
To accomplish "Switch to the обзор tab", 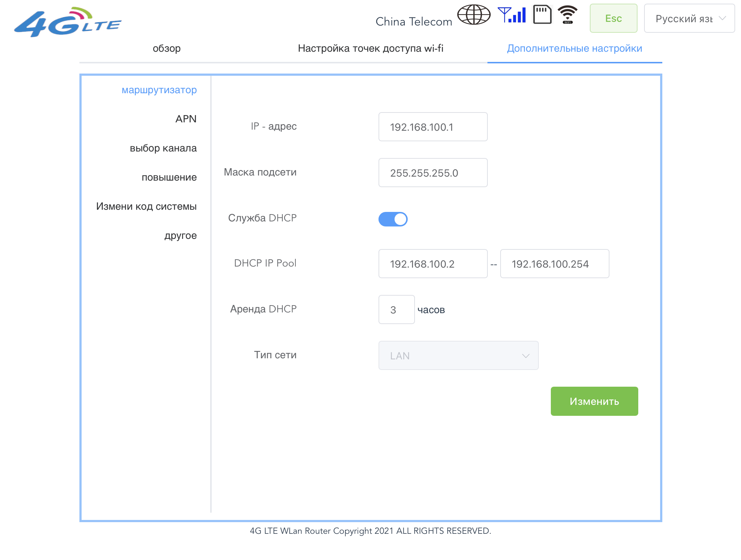I will 166,48.
